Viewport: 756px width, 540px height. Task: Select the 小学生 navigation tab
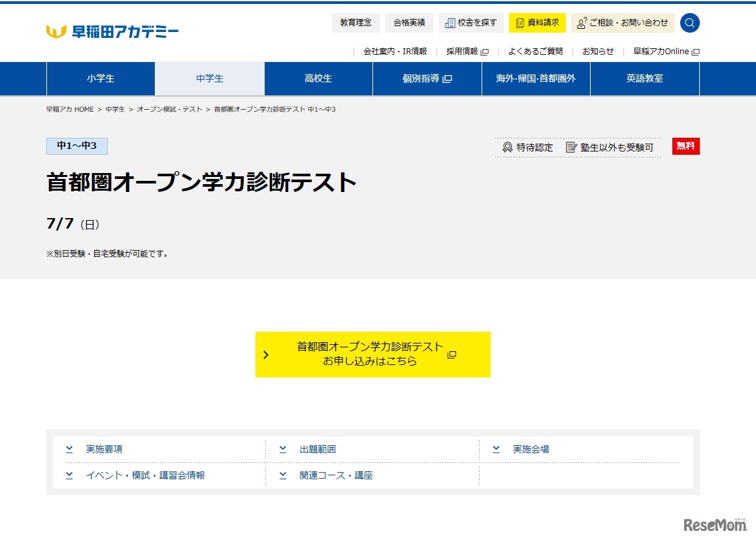click(101, 78)
